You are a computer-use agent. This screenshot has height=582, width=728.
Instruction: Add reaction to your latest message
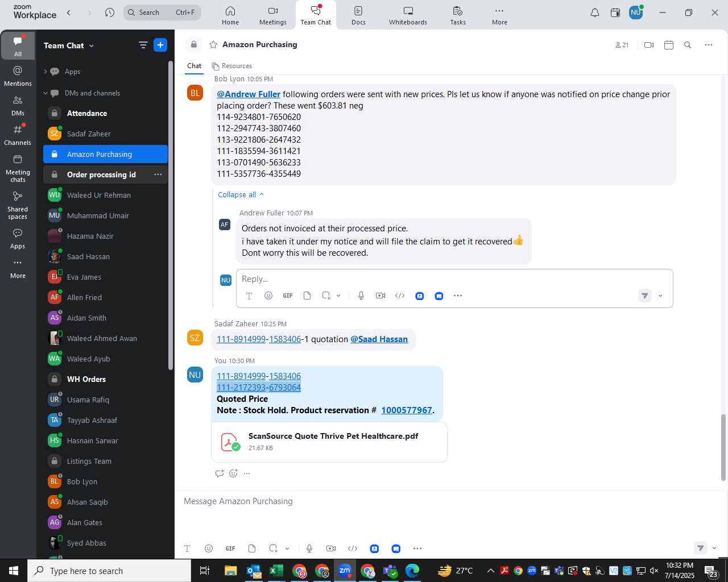[233, 473]
